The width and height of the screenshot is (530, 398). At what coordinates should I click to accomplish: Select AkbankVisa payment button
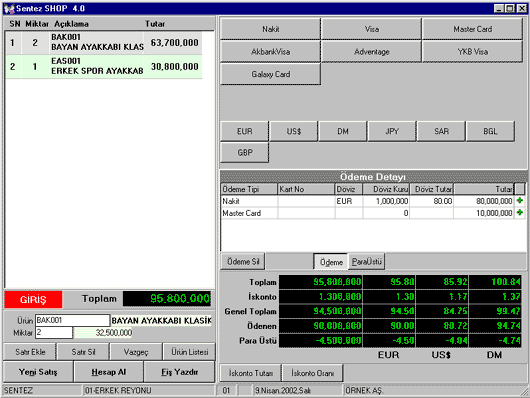coord(270,52)
